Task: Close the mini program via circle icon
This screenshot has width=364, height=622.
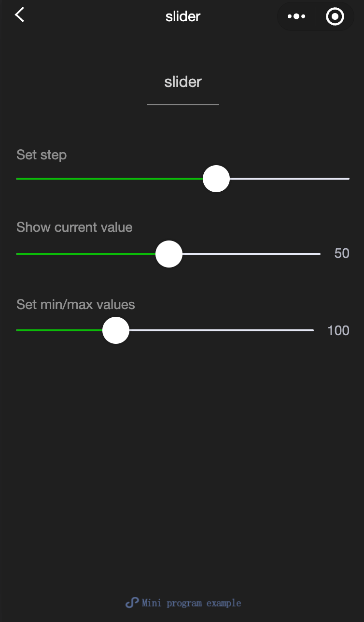Action: point(335,16)
